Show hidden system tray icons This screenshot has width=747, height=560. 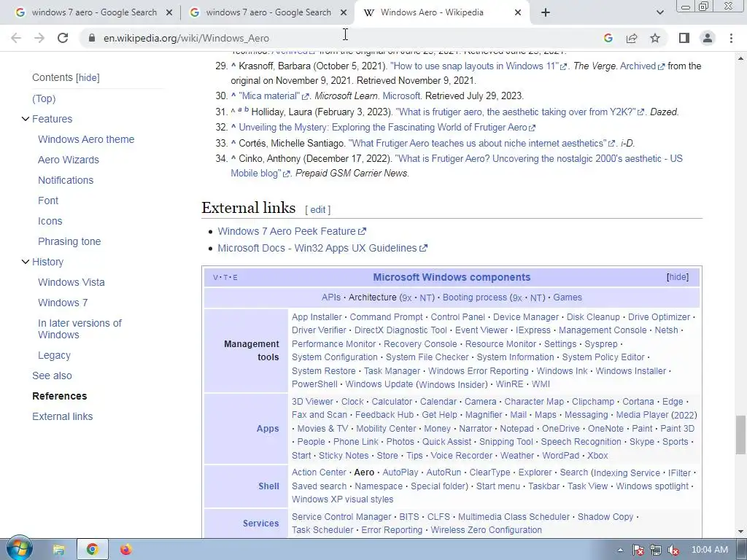[620, 550]
